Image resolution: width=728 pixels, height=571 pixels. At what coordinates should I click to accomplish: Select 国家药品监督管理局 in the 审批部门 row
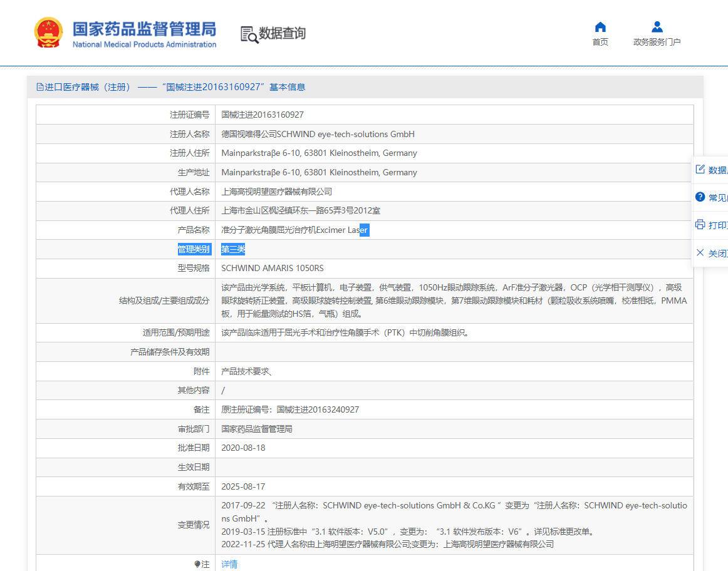[x=257, y=429]
